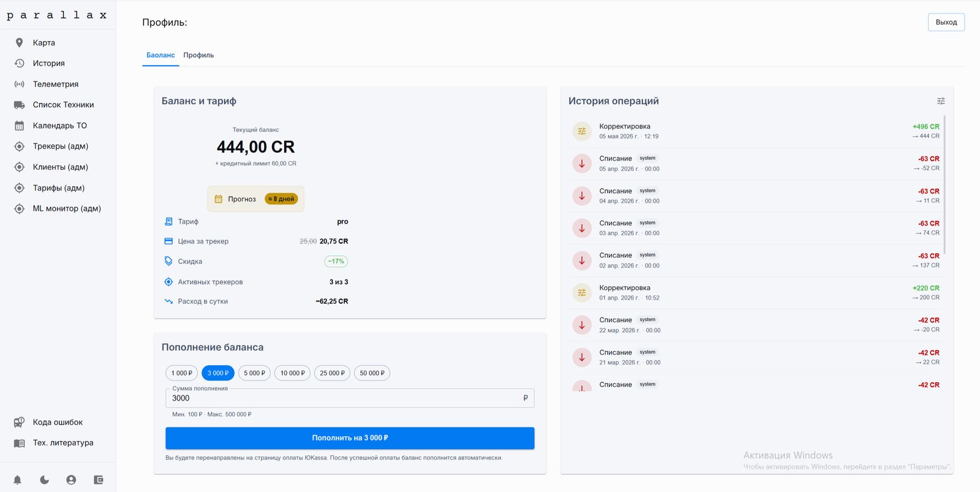Image resolution: width=980 pixels, height=492 pixels.
Task: Click the tag icon next to Скидка
Action: point(168,261)
